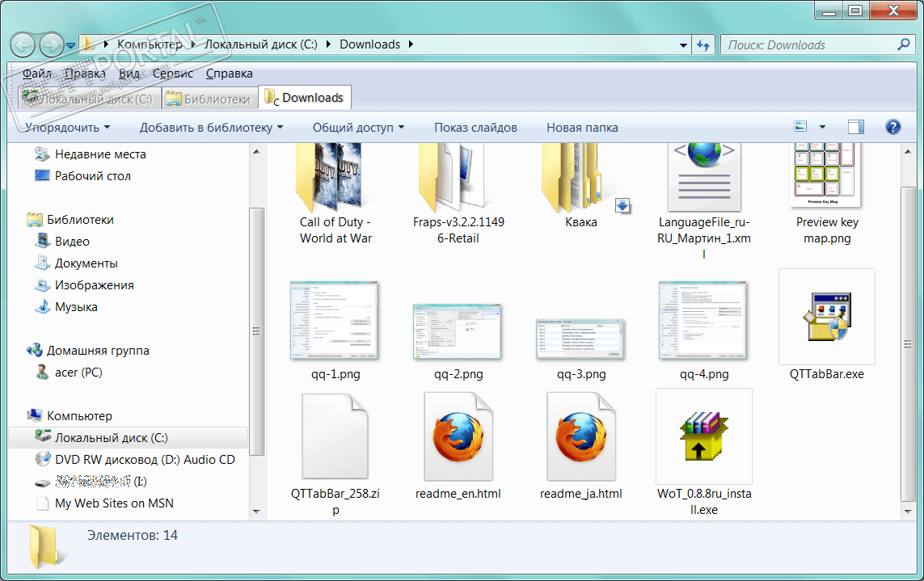The image size is (924, 581).
Task: Select LanguageFile_ru-RU_Мартин_1.xml file
Action: (704, 200)
